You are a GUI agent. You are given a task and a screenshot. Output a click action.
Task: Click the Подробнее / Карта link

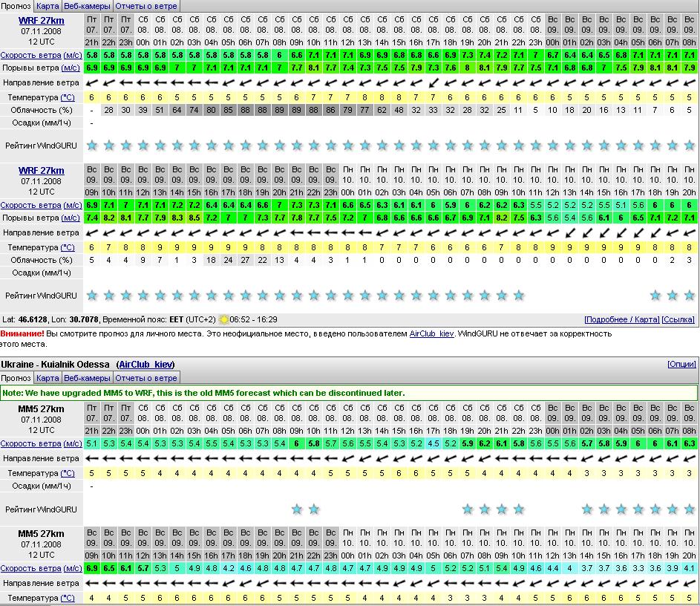pos(621,319)
